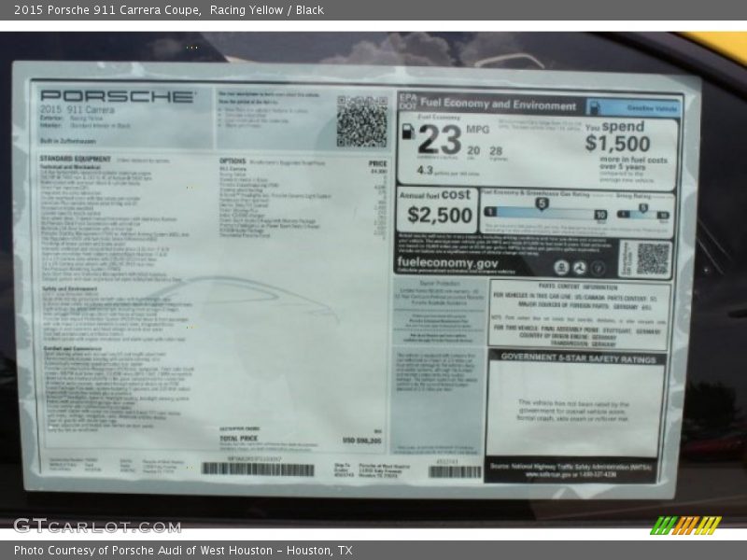Click the 'TOTAL PRICE' label
The width and height of the screenshot is (747, 560).
coord(239,438)
